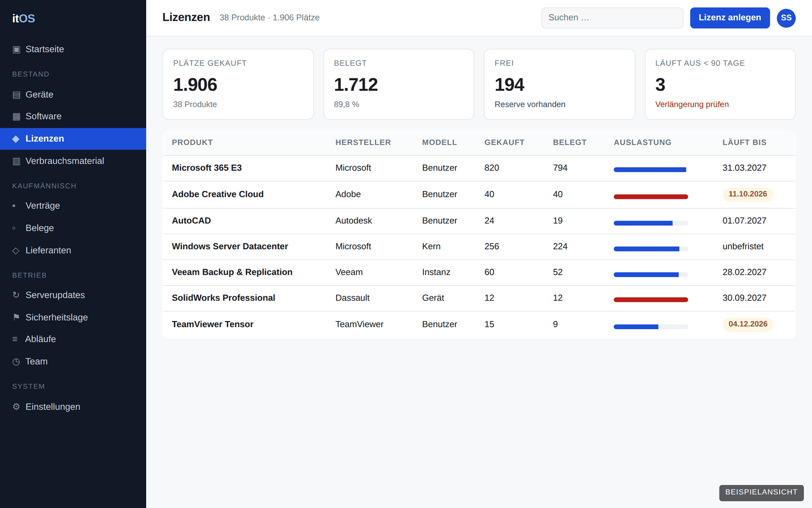Screen dimensions: 812x508
Task: Select SolidWorks Professional product name
Action: tap(223, 298)
